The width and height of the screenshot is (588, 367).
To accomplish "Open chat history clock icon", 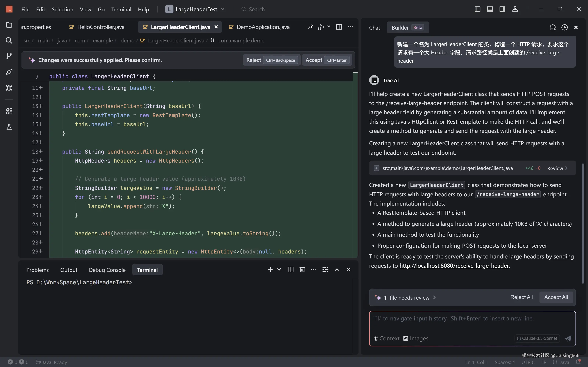I will pos(564,27).
